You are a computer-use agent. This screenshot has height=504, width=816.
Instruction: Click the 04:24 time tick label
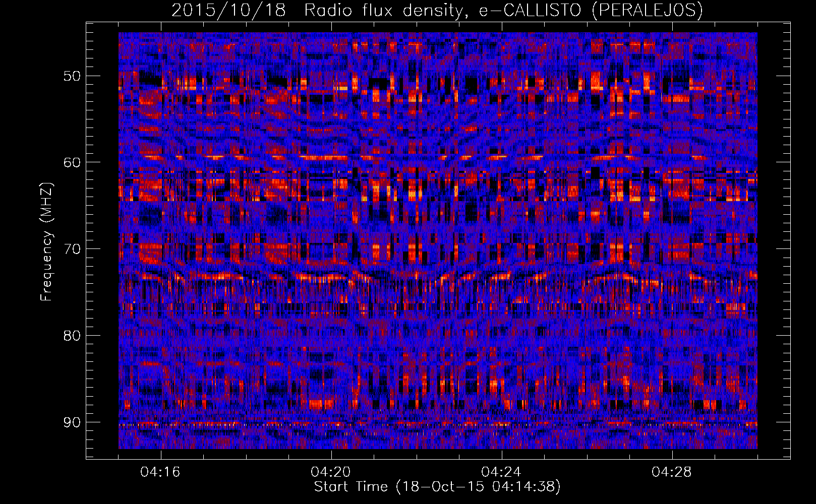click(501, 472)
